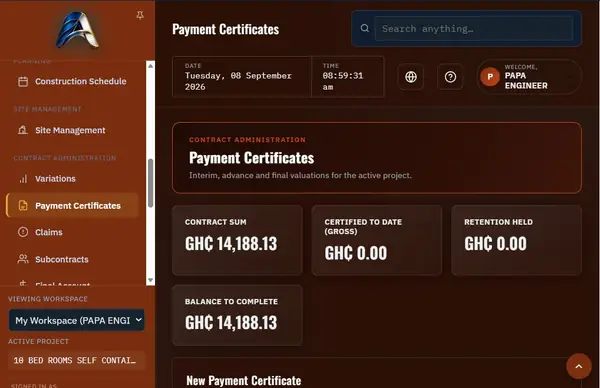
Task: Click the sidebar scrollbar thumb
Action: (x=150, y=183)
